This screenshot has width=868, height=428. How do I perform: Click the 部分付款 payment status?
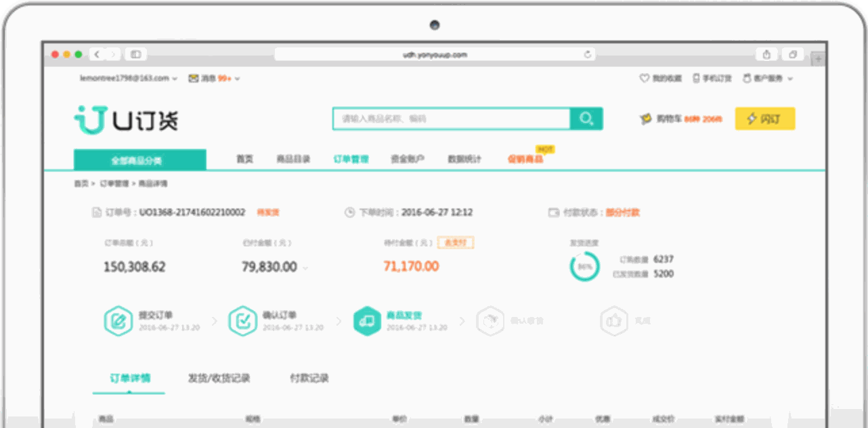[623, 213]
